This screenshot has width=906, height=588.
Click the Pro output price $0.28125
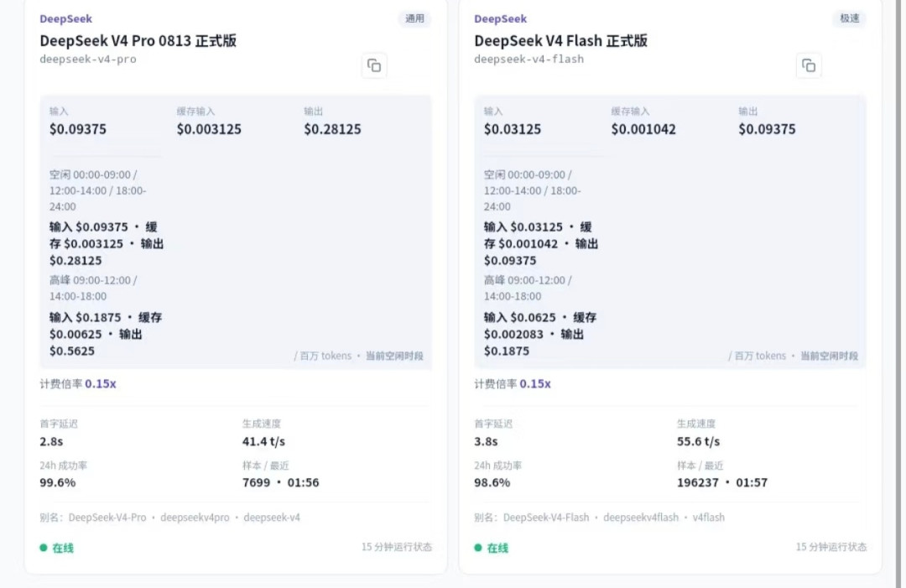pyautogui.click(x=333, y=129)
